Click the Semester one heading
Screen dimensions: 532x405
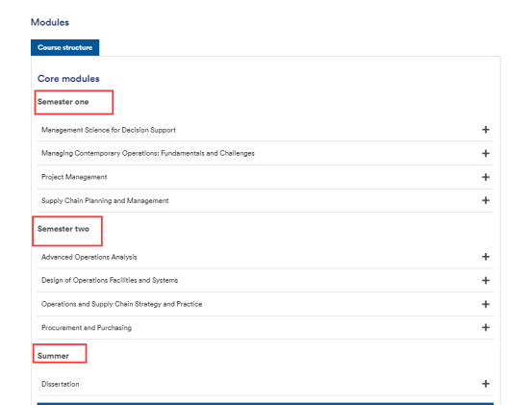tap(63, 102)
